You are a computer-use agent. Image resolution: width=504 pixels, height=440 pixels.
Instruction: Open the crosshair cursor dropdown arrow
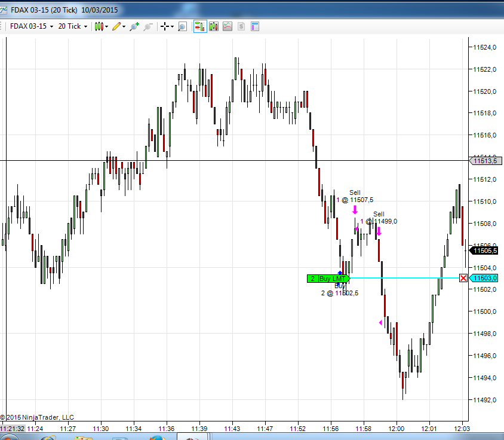pos(173,27)
